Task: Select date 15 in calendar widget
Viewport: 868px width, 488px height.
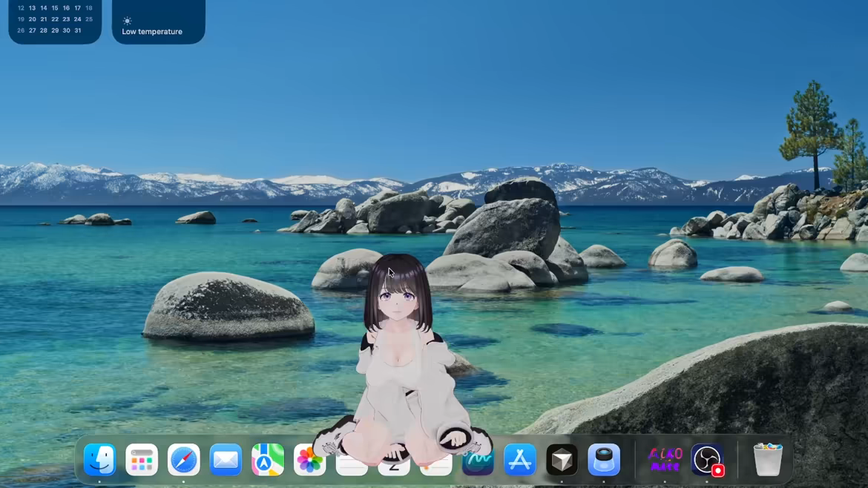Action: click(x=55, y=8)
